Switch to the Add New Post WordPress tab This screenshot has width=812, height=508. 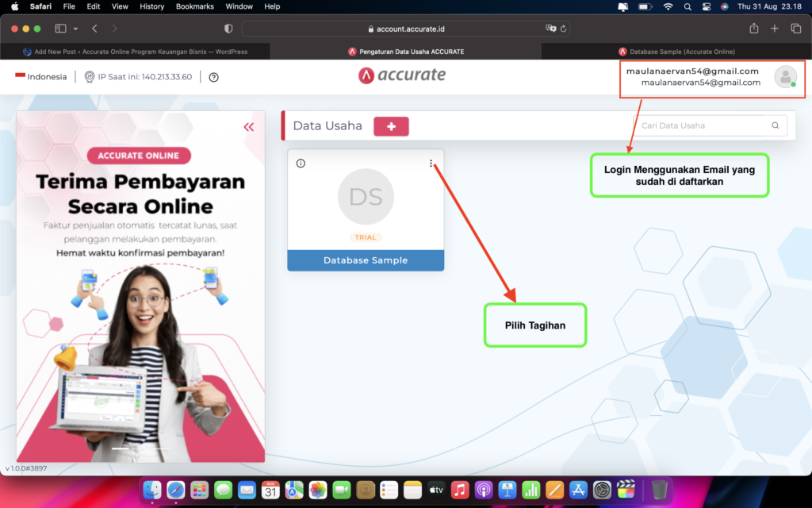135,52
